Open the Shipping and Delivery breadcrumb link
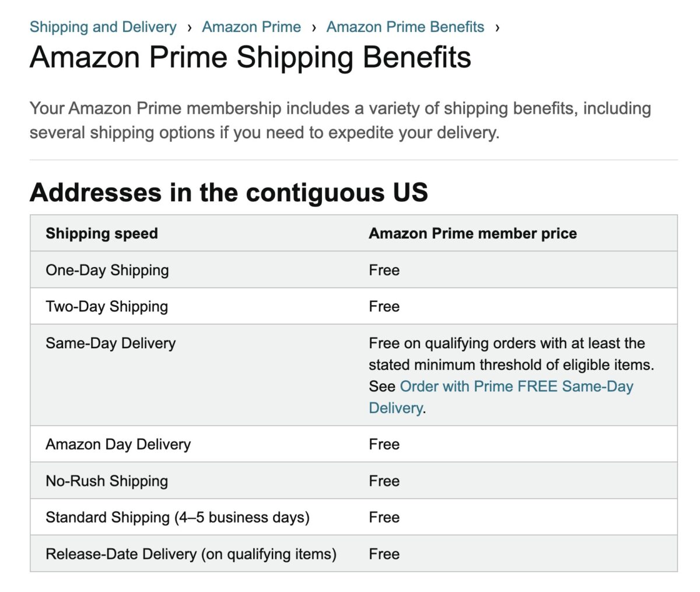Image resolution: width=700 pixels, height=592 pixels. click(103, 27)
